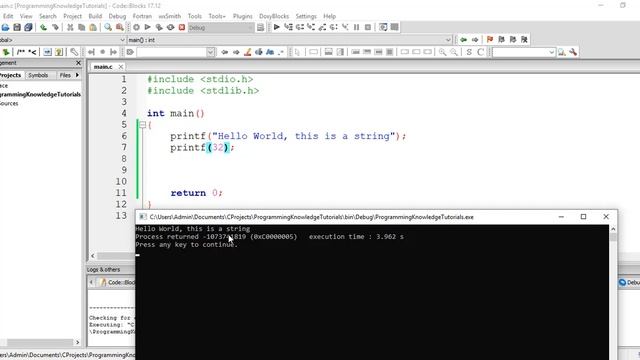Build the project with the gear icon
This screenshot has height=360, width=640.
tap(136, 27)
